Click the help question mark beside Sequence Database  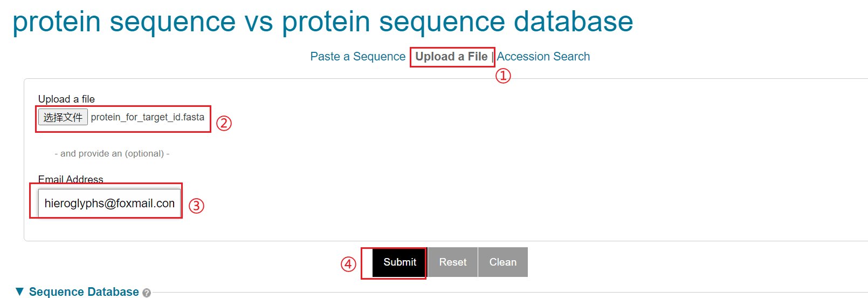click(147, 293)
